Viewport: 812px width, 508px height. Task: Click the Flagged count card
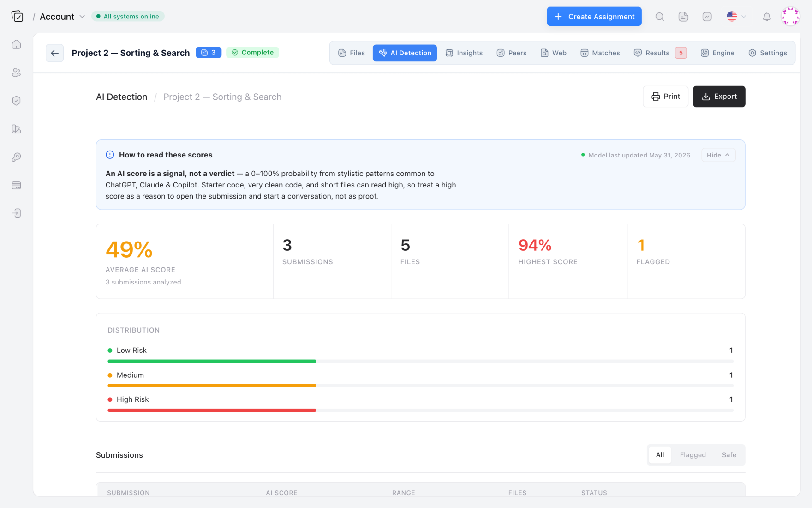pyautogui.click(x=686, y=261)
